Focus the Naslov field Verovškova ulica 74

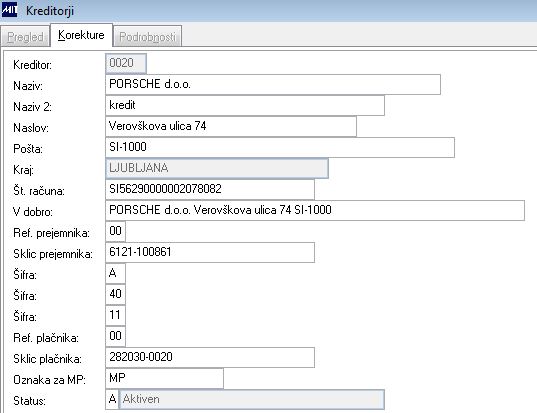tap(231, 126)
